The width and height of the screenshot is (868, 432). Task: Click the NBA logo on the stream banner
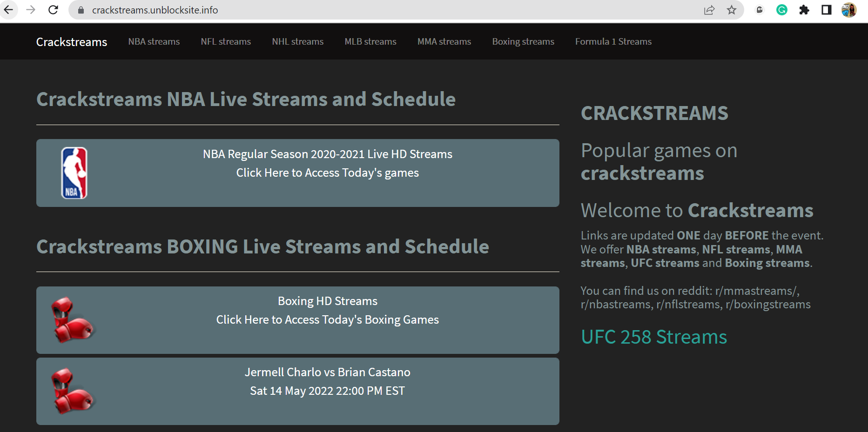(74, 173)
